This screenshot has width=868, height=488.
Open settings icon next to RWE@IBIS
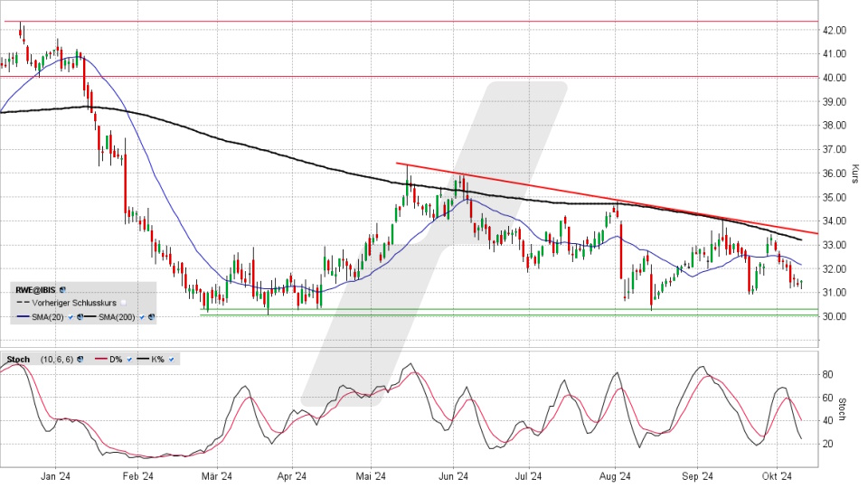point(62,290)
